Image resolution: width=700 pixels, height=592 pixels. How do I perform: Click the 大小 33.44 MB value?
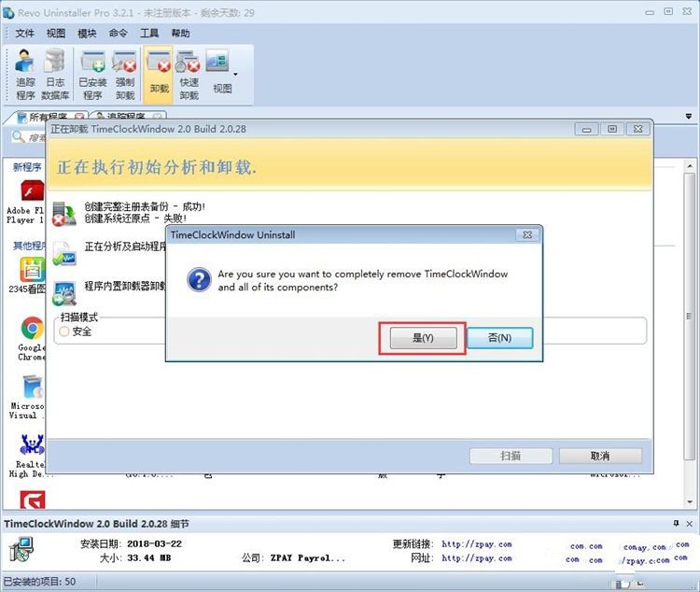click(x=148, y=557)
